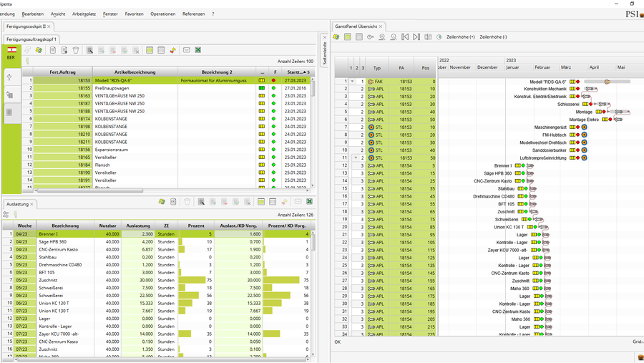Click the refresh icon in Auslastung toolbar
644x363 pixels.
click(162, 203)
